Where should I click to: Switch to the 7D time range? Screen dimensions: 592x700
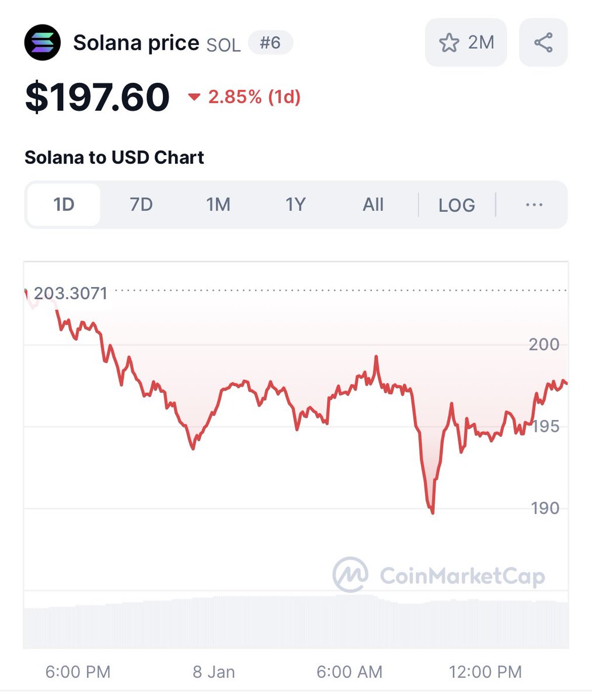coord(141,205)
